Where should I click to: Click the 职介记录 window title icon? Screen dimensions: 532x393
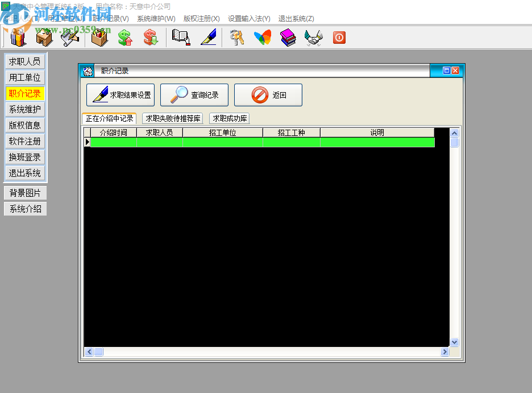pyautogui.click(x=88, y=71)
